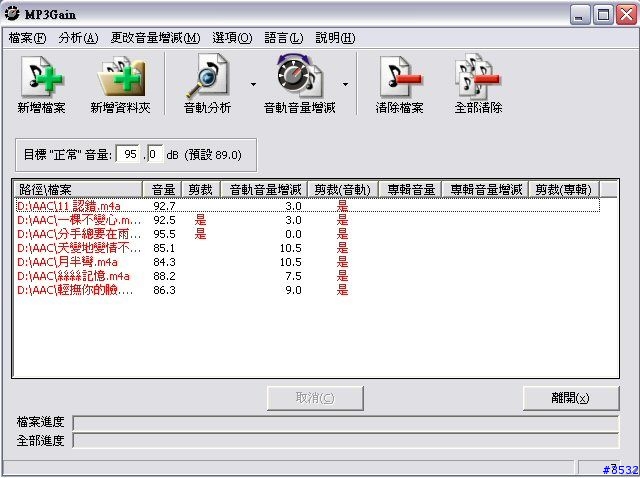This screenshot has width=640, height=478.
Task: Sort by 剪裁 column header
Action: (201, 190)
